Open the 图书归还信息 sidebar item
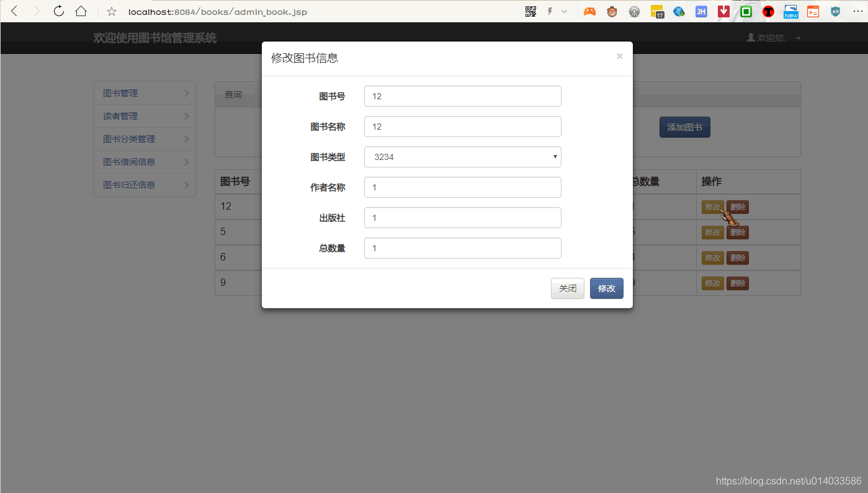Screen dimensions: 868x493 [x=145, y=185]
